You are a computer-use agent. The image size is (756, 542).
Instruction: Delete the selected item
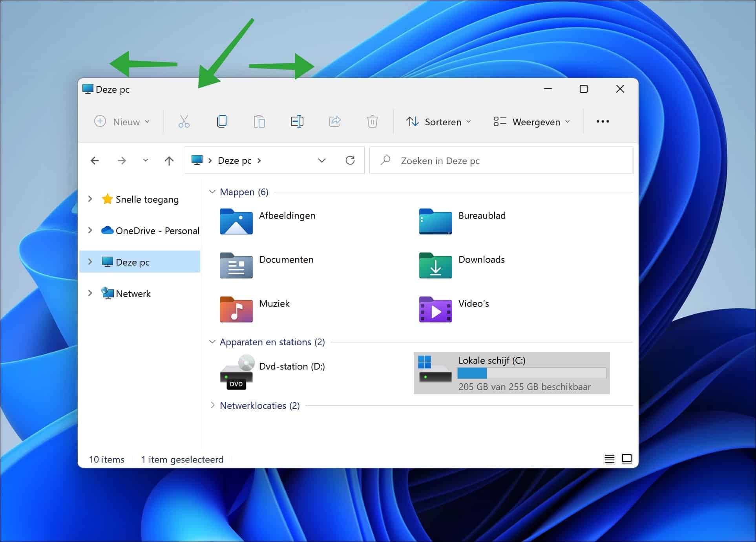click(x=372, y=122)
